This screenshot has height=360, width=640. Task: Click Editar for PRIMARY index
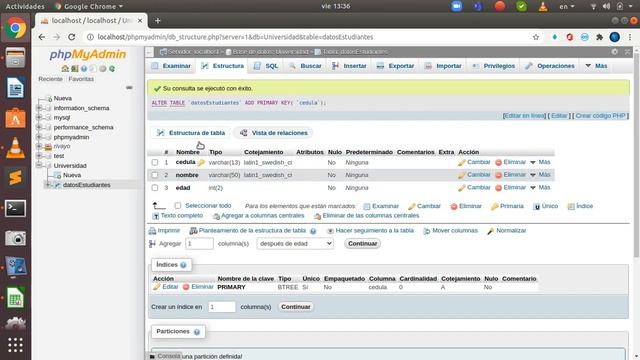click(166, 287)
